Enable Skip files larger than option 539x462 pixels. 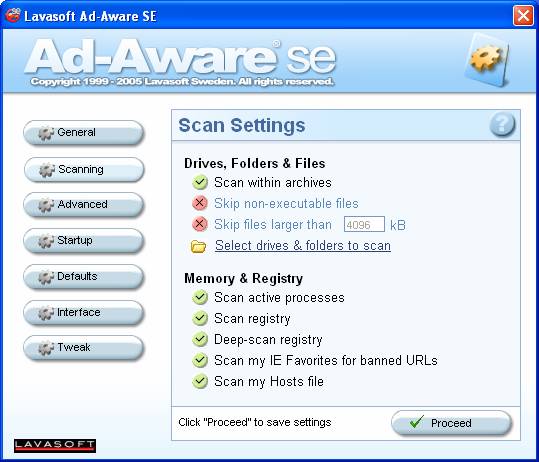[x=200, y=224]
